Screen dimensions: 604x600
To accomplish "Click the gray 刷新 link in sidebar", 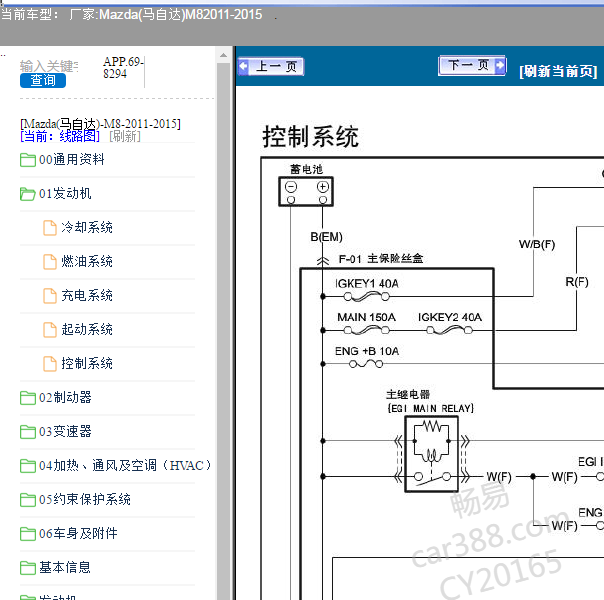I will pyautogui.click(x=125, y=136).
